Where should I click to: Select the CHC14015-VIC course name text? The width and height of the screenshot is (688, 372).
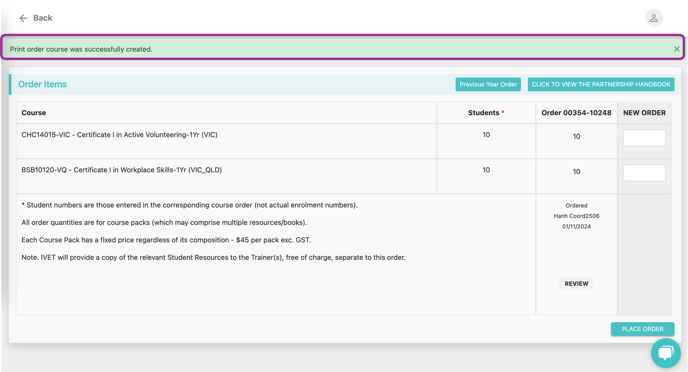coord(119,135)
